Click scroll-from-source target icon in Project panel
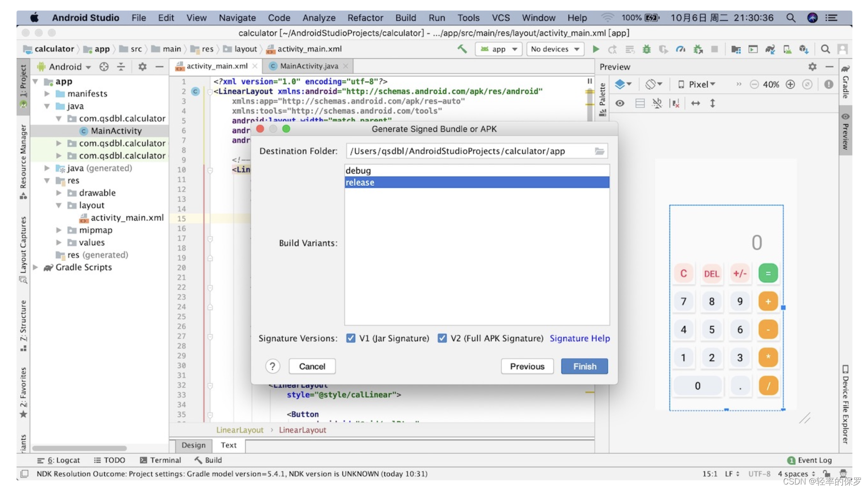 104,67
